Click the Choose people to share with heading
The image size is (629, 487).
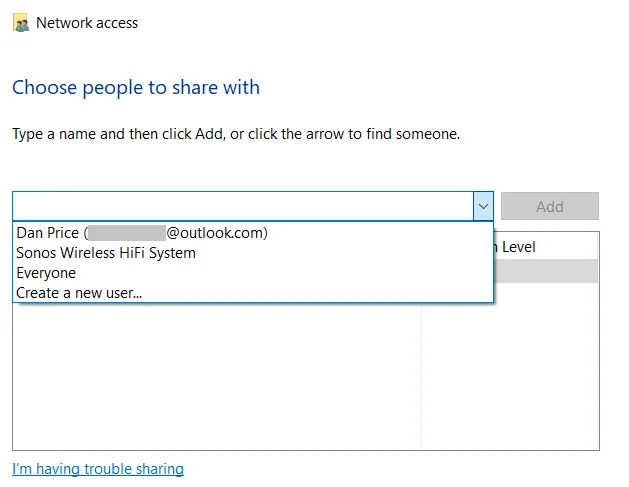136,87
